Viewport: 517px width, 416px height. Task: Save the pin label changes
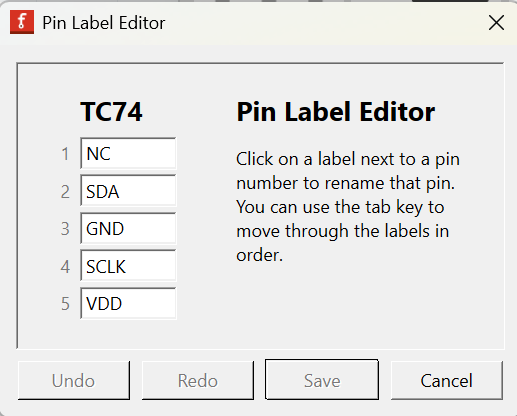pyautogui.click(x=322, y=380)
